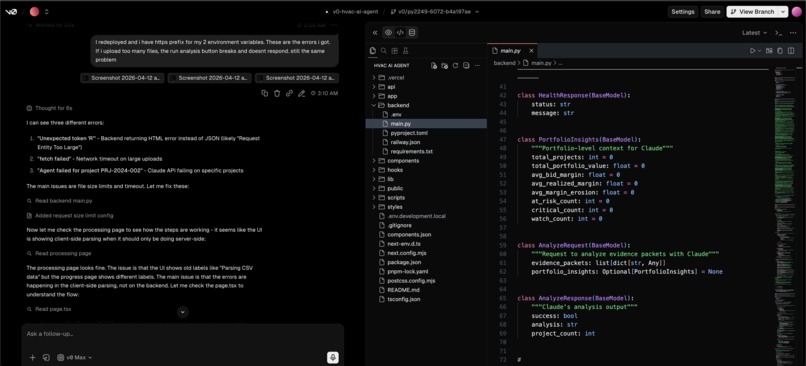
Task: Open the v0 Max model selector
Action: point(75,357)
